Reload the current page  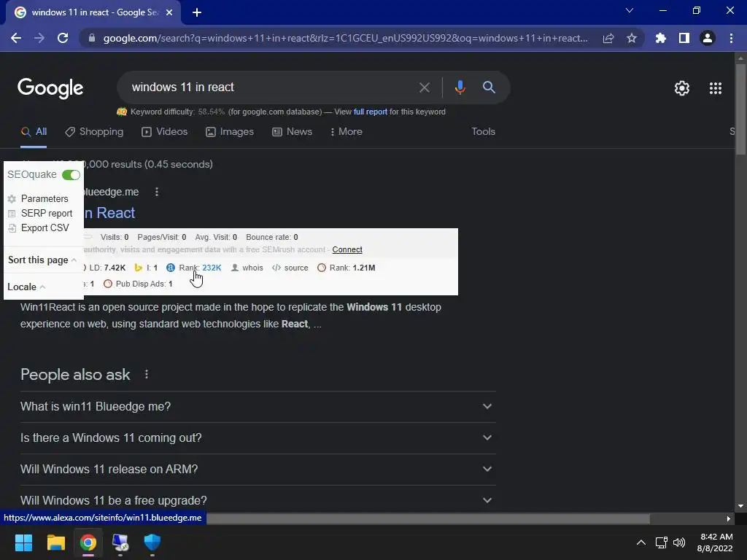pyautogui.click(x=63, y=38)
